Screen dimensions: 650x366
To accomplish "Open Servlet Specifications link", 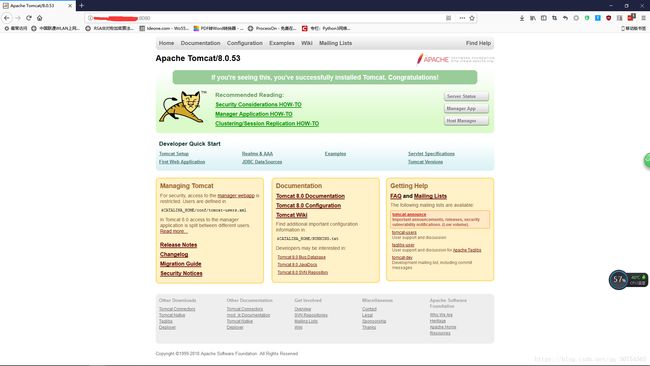I will pos(431,154).
